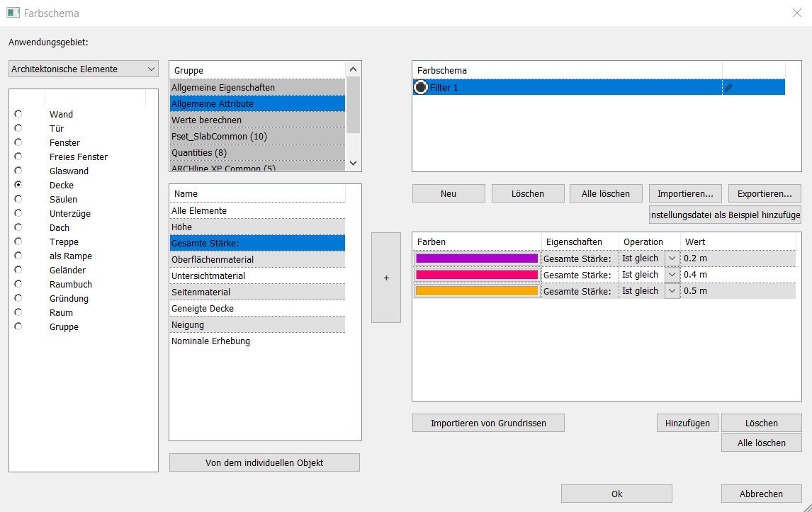
Task: Select Seitenmaterial attribute
Action: tap(257, 292)
